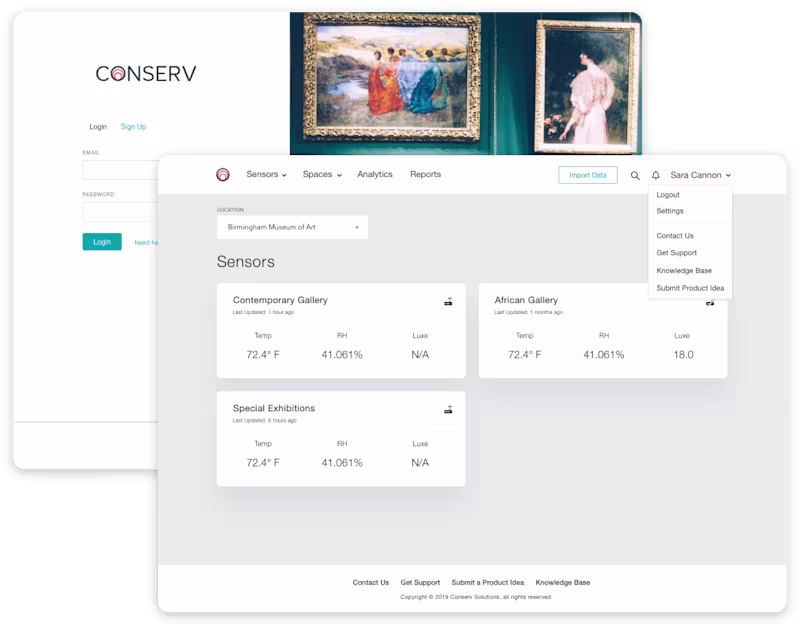Click Temp 72.4° F in Contemporary Gallery
This screenshot has height=624, width=800.
[263, 355]
